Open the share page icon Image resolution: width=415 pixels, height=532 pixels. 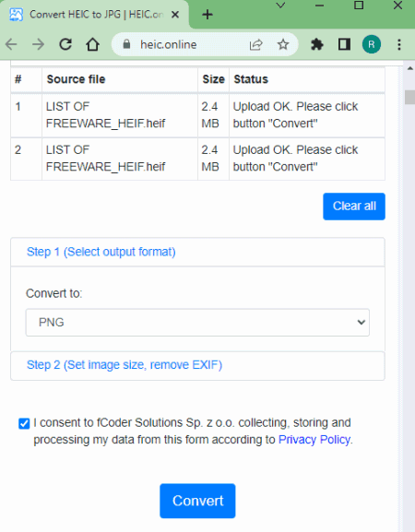pos(256,44)
